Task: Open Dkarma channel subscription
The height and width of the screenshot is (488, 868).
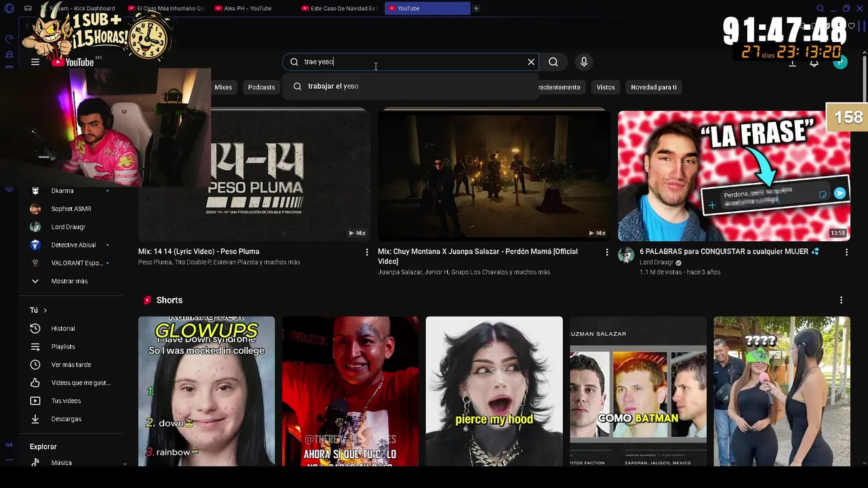Action: point(71,190)
